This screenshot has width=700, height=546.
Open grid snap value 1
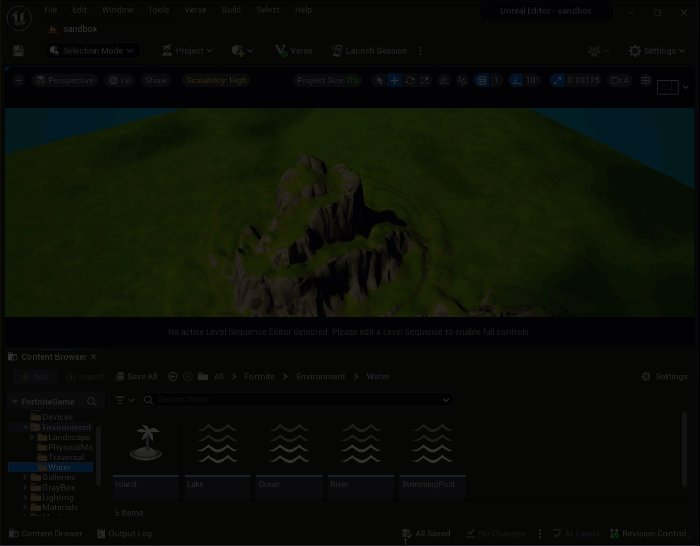tap(496, 80)
